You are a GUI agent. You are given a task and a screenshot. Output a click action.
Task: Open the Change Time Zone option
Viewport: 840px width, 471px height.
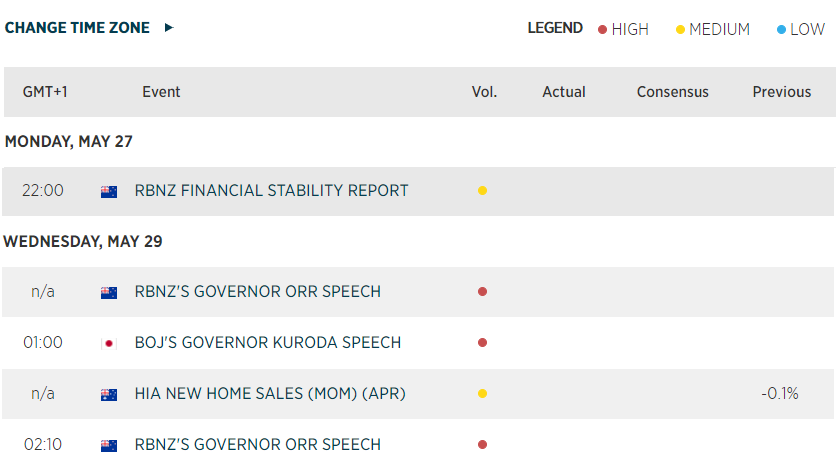point(77,28)
